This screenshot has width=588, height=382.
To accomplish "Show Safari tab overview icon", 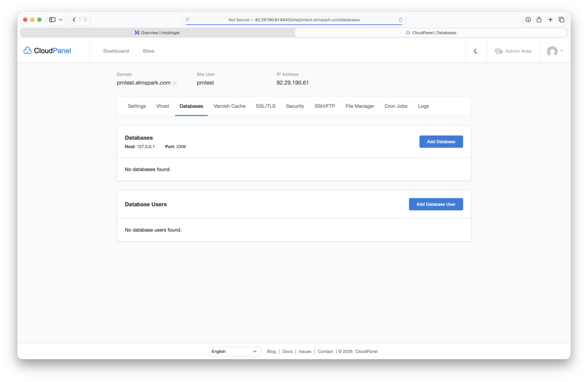I will click(562, 20).
